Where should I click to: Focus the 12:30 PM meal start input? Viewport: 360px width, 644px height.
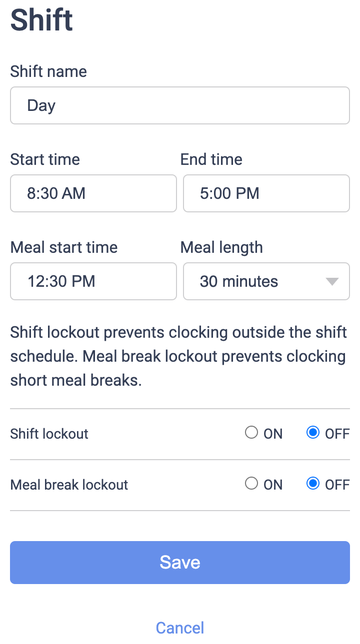click(x=93, y=281)
